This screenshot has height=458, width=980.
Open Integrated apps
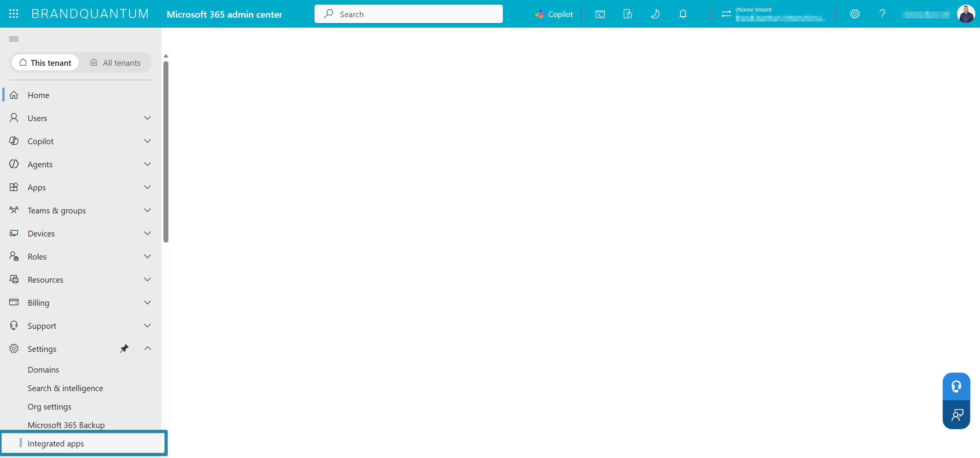click(83, 443)
